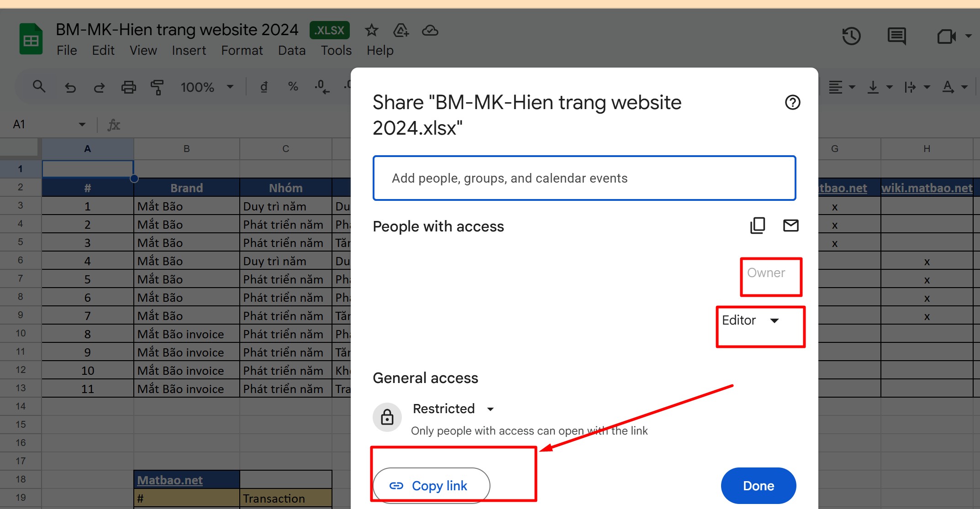
Task: Email people with access envelope icon
Action: click(790, 225)
